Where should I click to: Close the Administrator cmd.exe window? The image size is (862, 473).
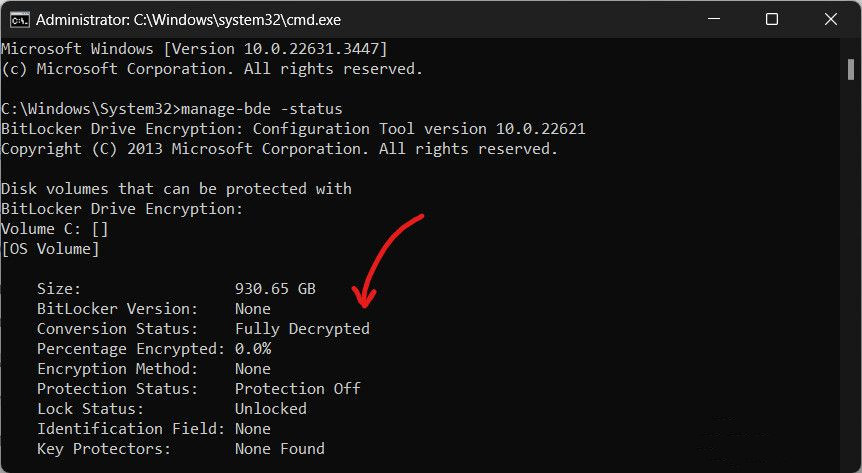(x=831, y=19)
